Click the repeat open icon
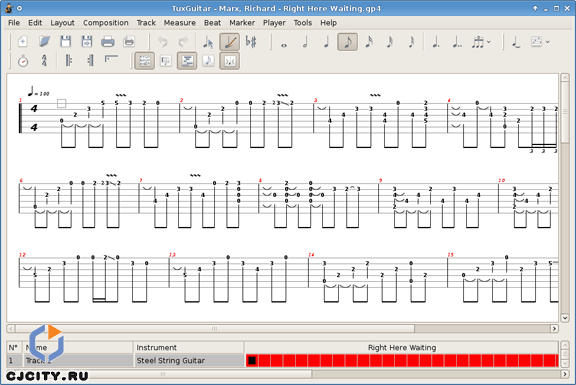 [69, 61]
